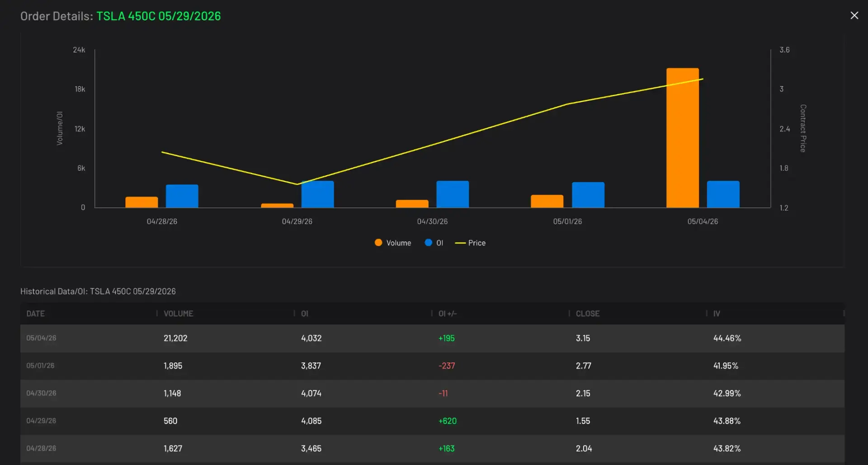The width and height of the screenshot is (868, 465).
Task: Click the orange volume bar for 04/30/26
Action: coord(412,204)
